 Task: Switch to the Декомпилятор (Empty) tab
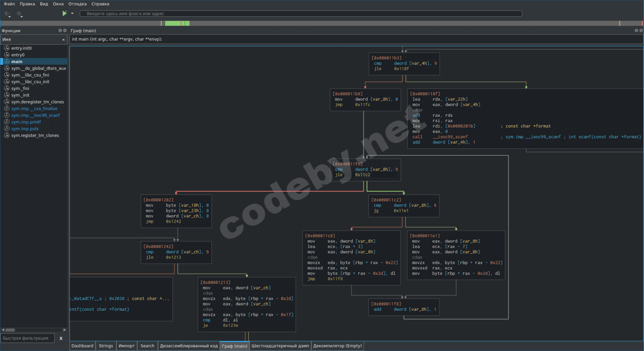coord(337,346)
